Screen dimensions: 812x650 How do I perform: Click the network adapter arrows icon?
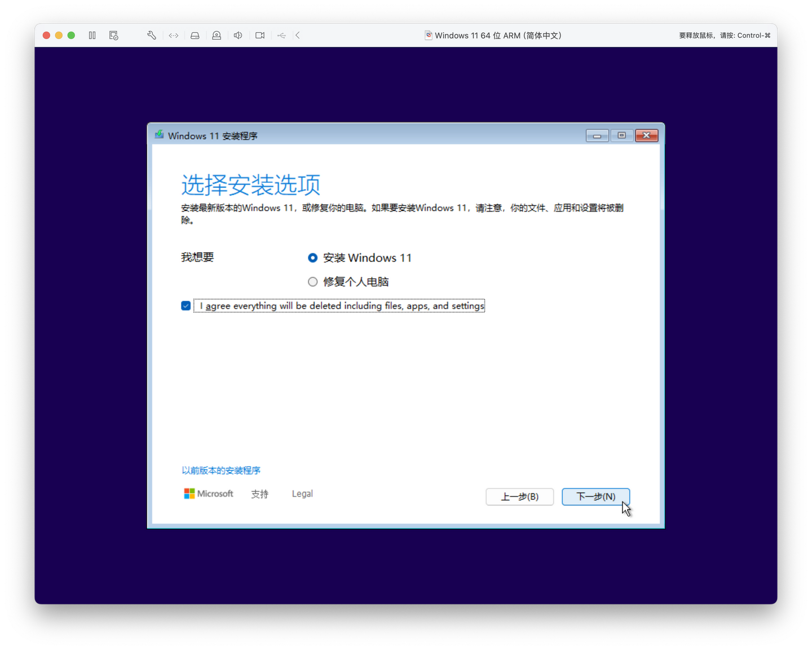174,36
